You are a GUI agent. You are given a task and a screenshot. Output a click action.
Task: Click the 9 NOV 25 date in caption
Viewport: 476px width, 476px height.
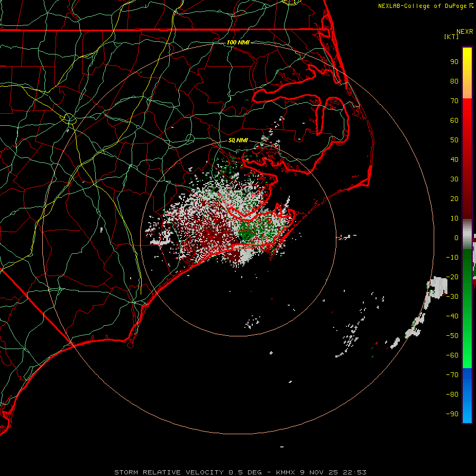coord(319,472)
